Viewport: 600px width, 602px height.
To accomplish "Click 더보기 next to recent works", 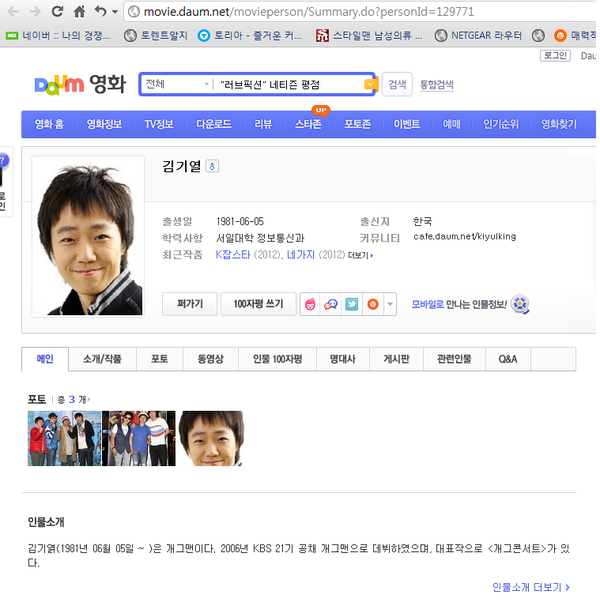I will click(x=360, y=255).
